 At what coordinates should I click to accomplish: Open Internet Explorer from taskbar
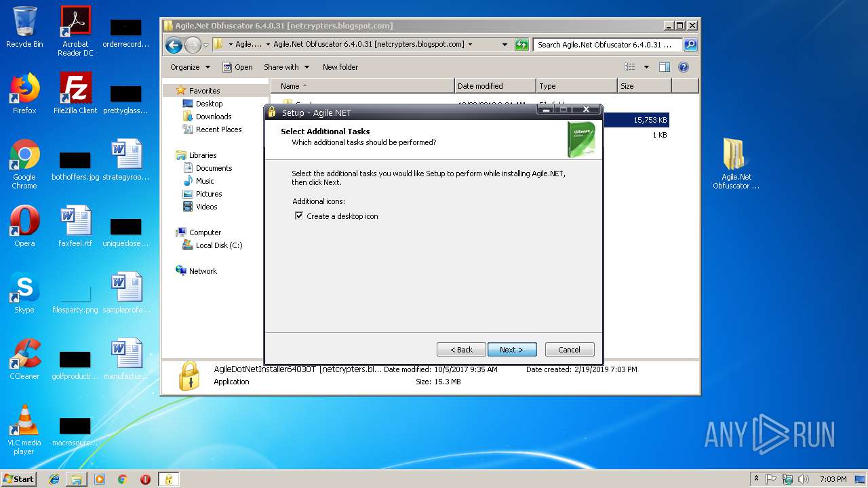click(54, 479)
